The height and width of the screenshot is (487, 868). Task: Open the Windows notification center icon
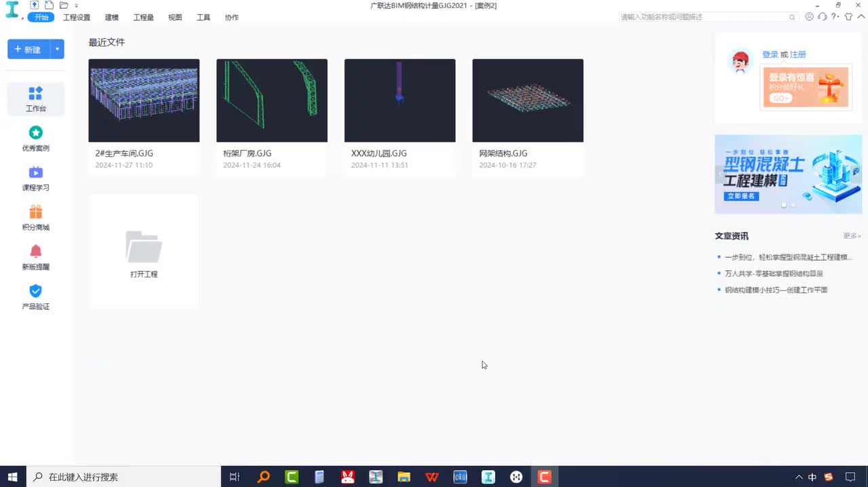coord(850,477)
